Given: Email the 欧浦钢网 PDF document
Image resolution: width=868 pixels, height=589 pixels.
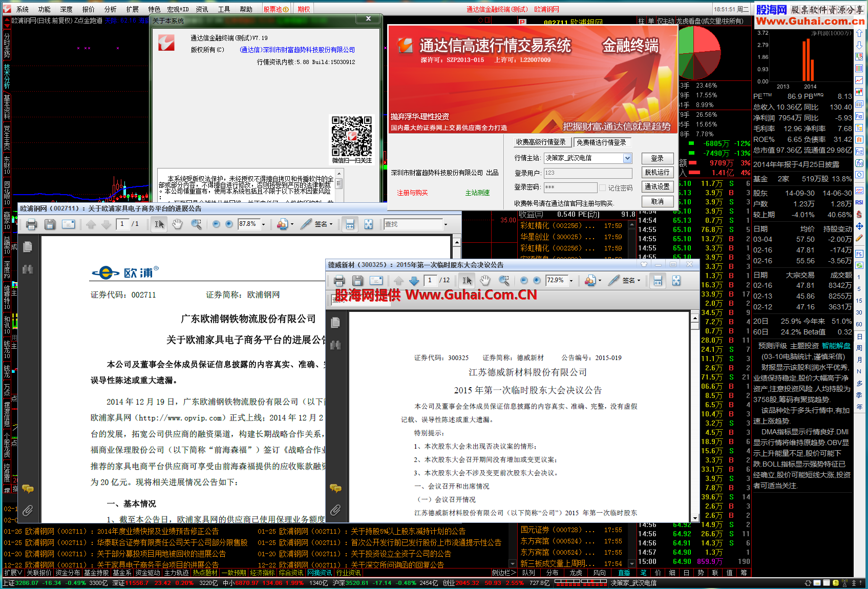Looking at the screenshot, I should (x=68, y=224).
